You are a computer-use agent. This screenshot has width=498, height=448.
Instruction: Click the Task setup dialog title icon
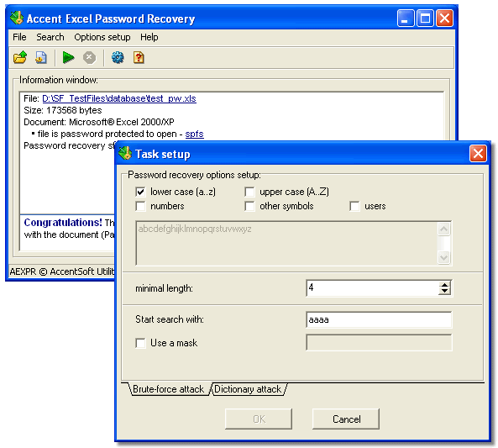125,153
